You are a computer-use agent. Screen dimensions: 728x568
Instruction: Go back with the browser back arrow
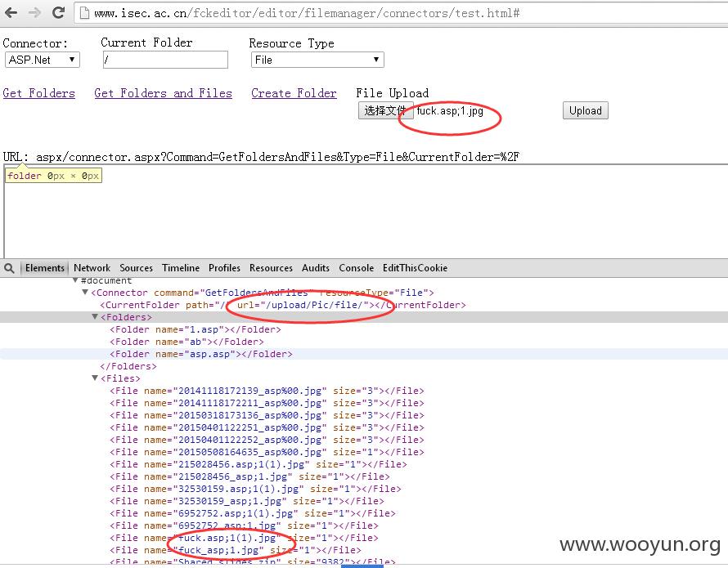coord(11,12)
